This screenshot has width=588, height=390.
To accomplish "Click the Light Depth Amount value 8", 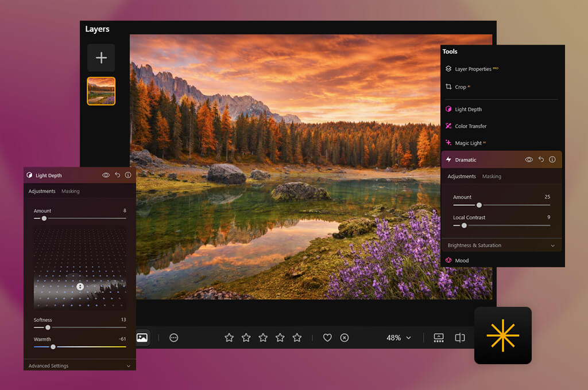I will click(125, 210).
